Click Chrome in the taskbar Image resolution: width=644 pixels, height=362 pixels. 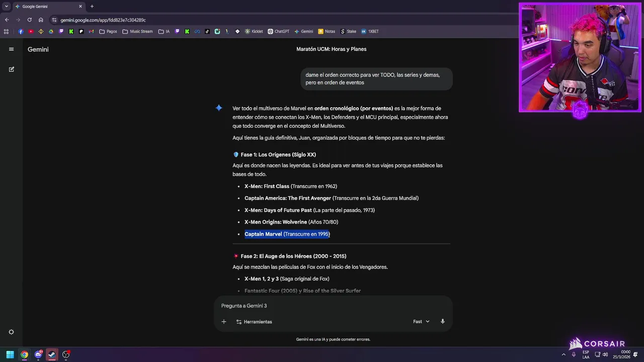(24, 354)
